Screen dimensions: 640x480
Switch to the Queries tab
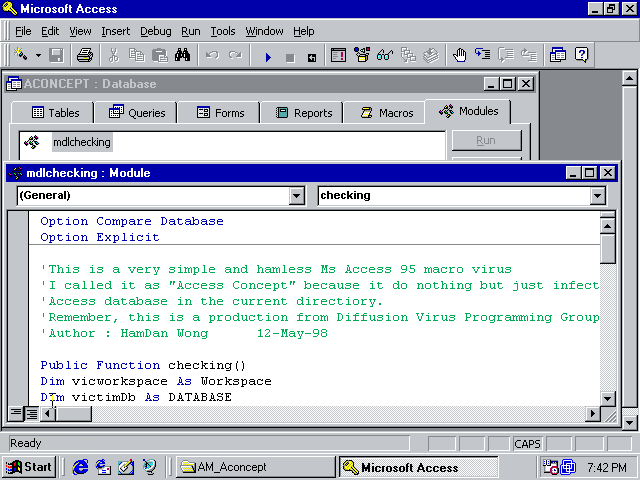[136, 113]
